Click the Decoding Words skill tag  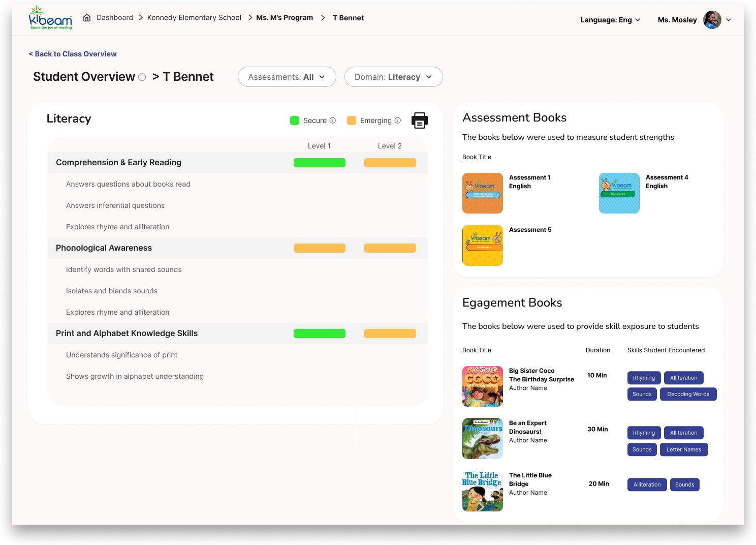click(688, 394)
